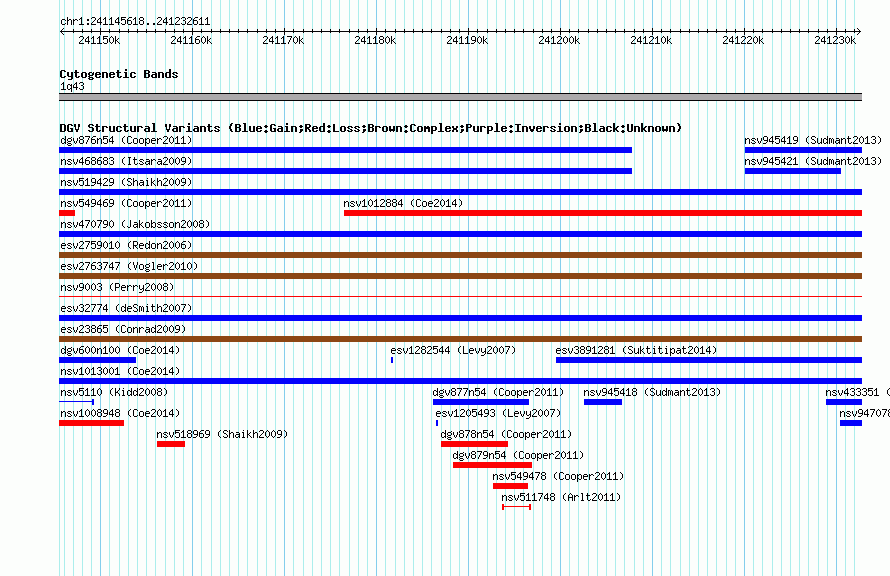Click the esv32774 (deSmith2007) label
The width and height of the screenshot is (890, 576).
click(126, 308)
